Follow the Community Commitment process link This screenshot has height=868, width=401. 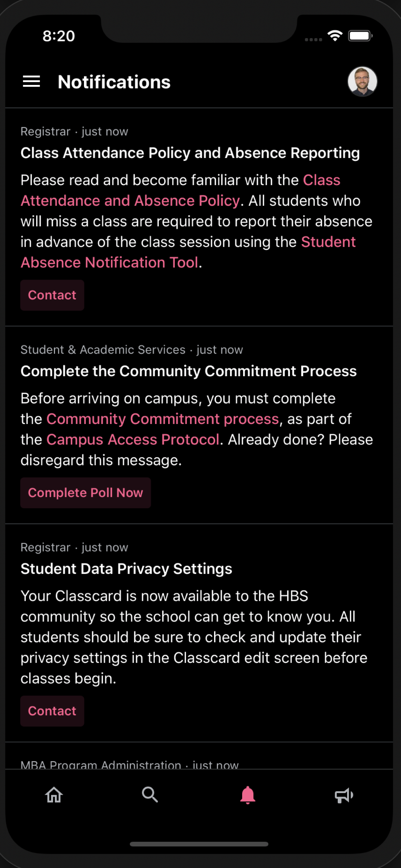[x=162, y=419]
